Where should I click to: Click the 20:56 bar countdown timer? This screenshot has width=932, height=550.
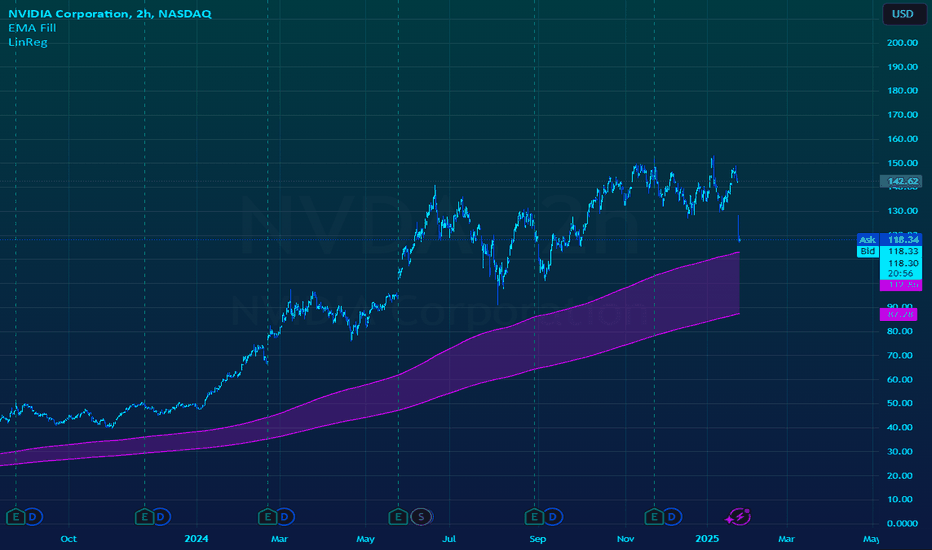point(900,274)
